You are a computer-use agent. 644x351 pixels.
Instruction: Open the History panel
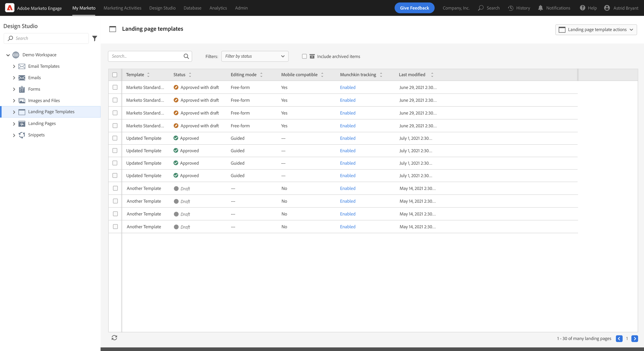point(511,8)
